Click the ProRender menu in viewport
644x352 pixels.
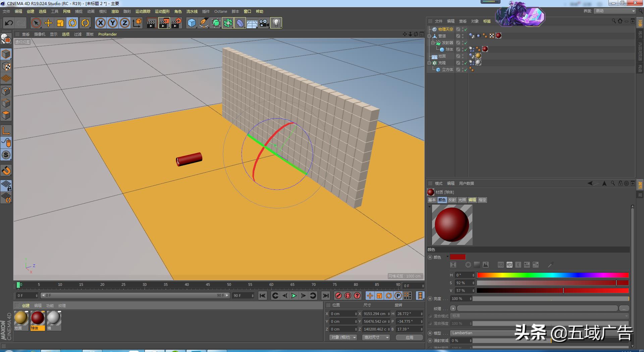(107, 34)
